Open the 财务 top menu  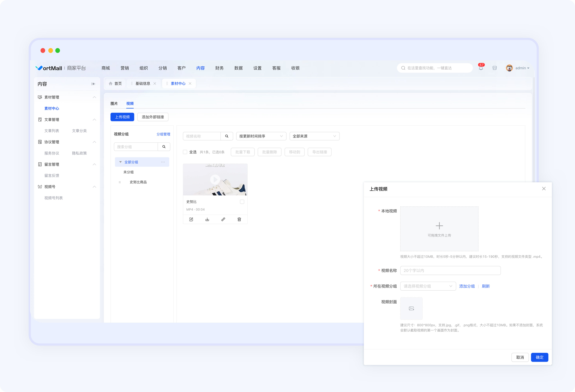[x=219, y=68]
